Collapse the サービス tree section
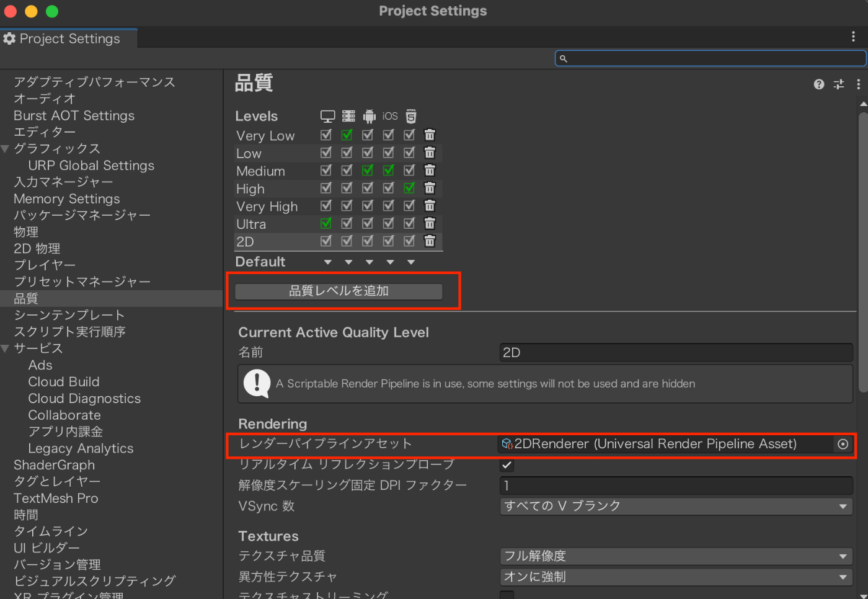Screen dimensions: 868x599 point(5,348)
